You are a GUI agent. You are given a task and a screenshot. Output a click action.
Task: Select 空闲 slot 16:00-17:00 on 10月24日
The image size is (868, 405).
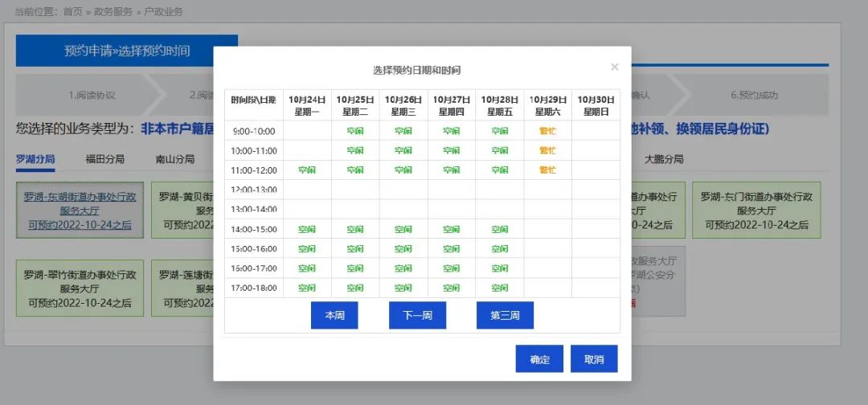(x=307, y=268)
